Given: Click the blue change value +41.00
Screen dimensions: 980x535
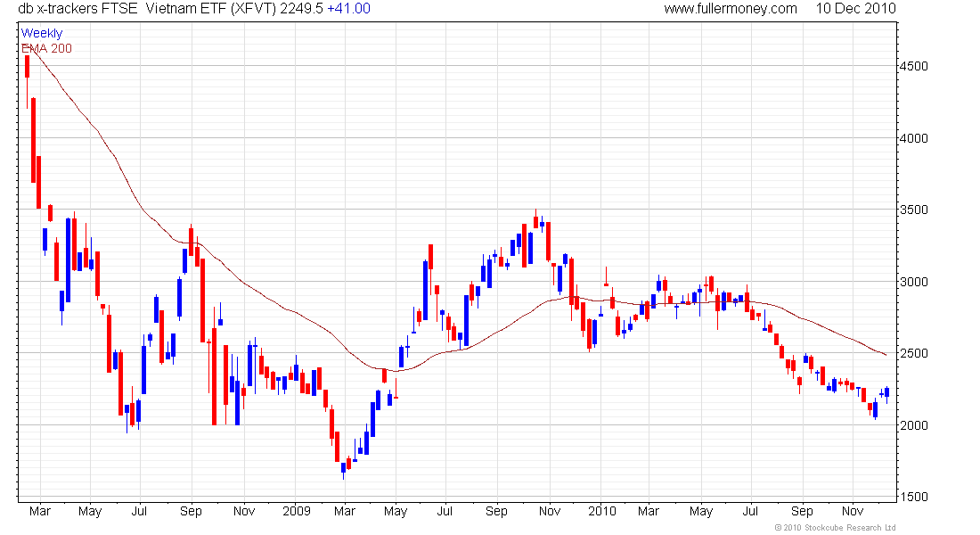Looking at the screenshot, I should coord(348,9).
